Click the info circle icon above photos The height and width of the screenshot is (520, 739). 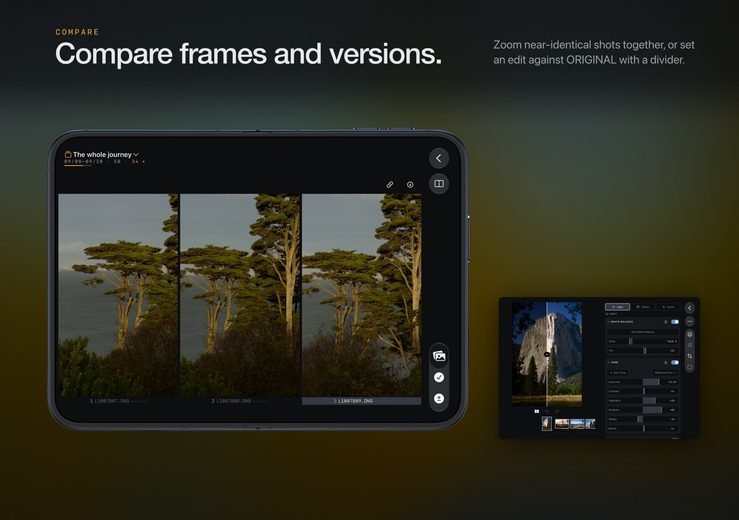(x=410, y=184)
